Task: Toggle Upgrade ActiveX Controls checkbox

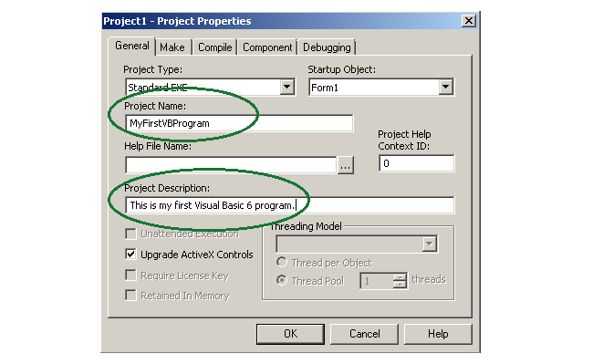Action: [130, 254]
